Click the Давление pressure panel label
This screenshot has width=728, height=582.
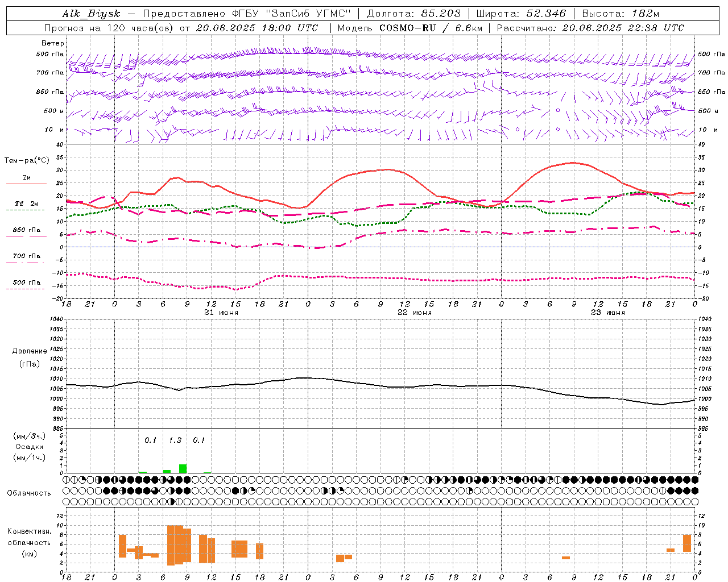pyautogui.click(x=30, y=351)
